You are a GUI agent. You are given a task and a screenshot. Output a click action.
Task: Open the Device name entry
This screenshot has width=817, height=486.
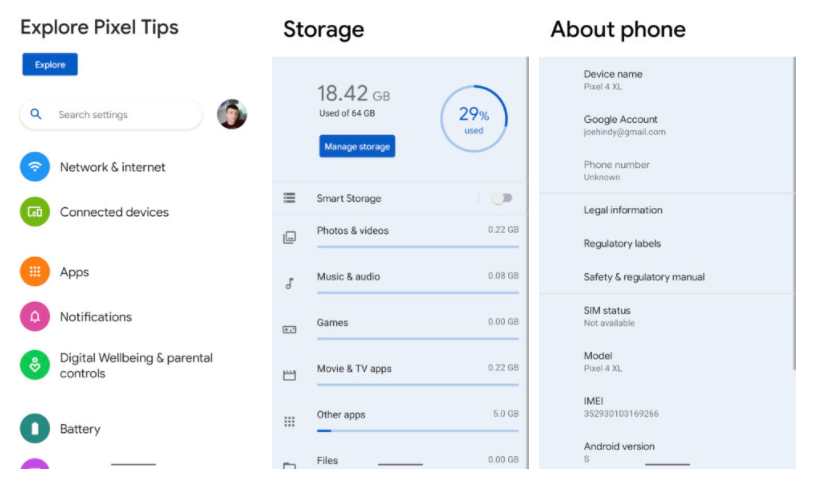click(613, 80)
